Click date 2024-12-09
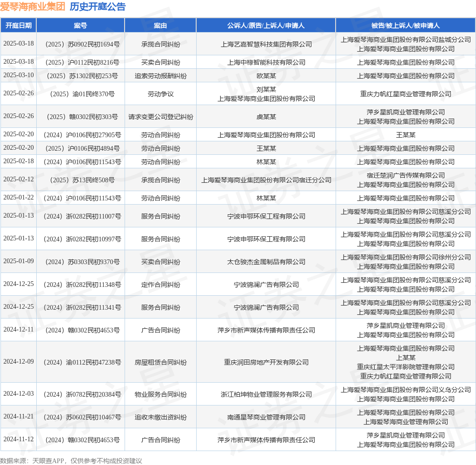This screenshot has height=465, width=476. coord(19,361)
